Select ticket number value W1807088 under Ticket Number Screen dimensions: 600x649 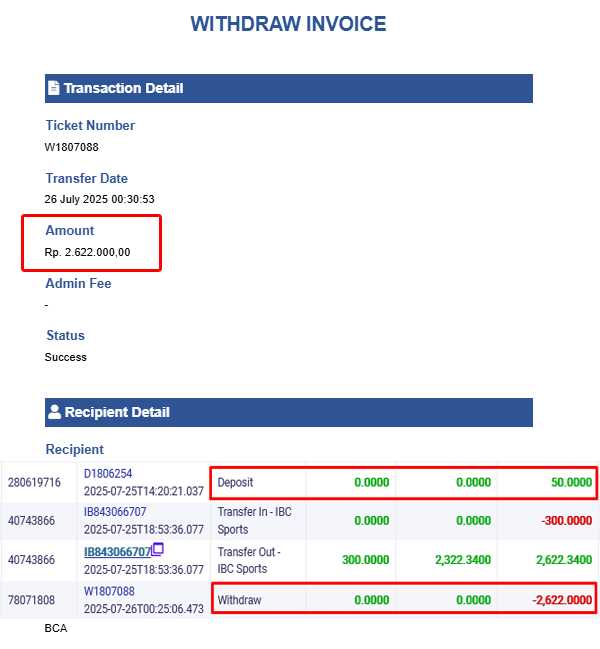(x=72, y=147)
